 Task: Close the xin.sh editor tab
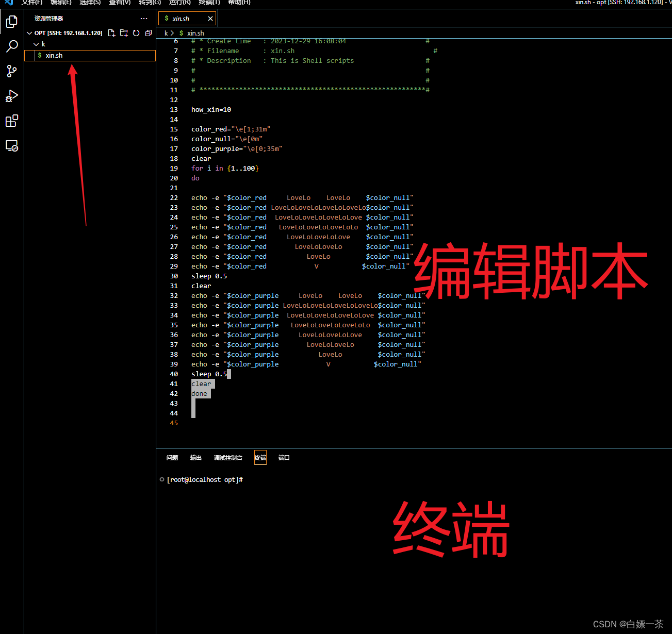point(210,19)
